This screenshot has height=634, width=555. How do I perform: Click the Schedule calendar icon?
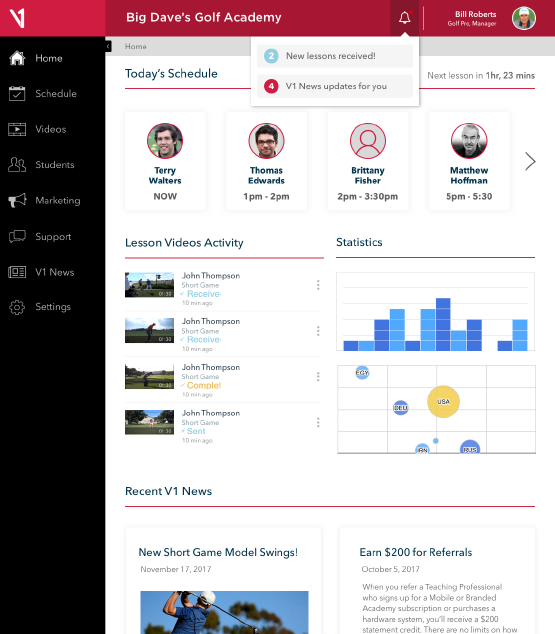click(x=17, y=93)
